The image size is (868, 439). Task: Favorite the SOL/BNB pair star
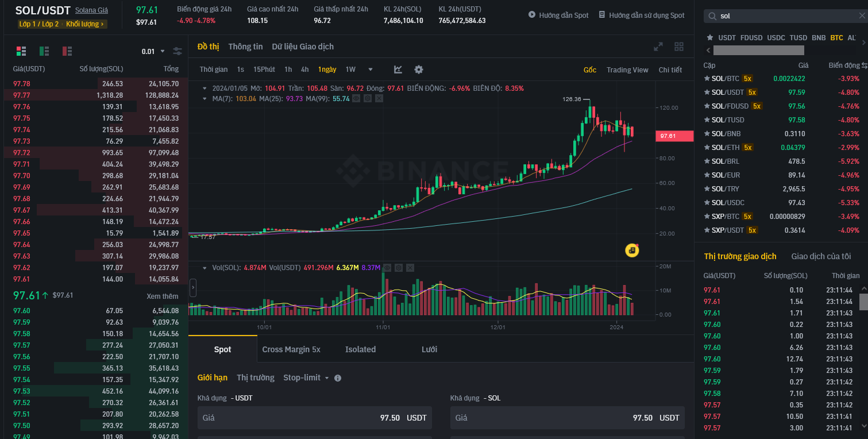(707, 133)
